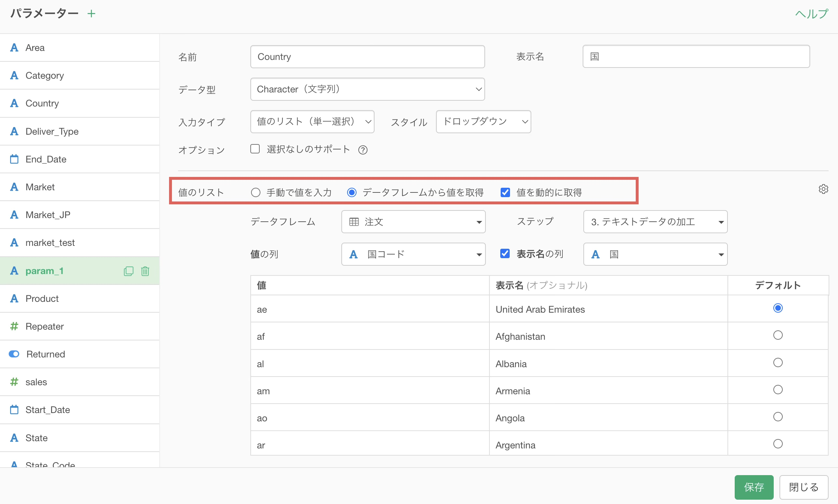Open 表示名の列 国 dropdown
The width and height of the screenshot is (838, 504).
(x=655, y=254)
